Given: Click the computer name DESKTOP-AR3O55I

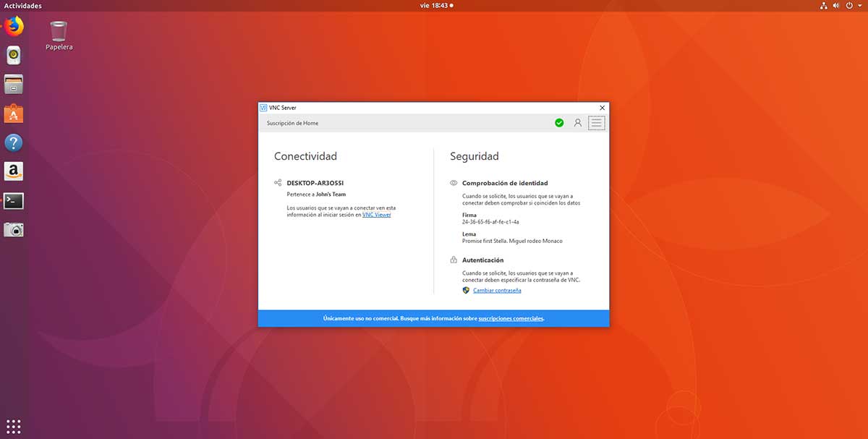Looking at the screenshot, I should 315,183.
